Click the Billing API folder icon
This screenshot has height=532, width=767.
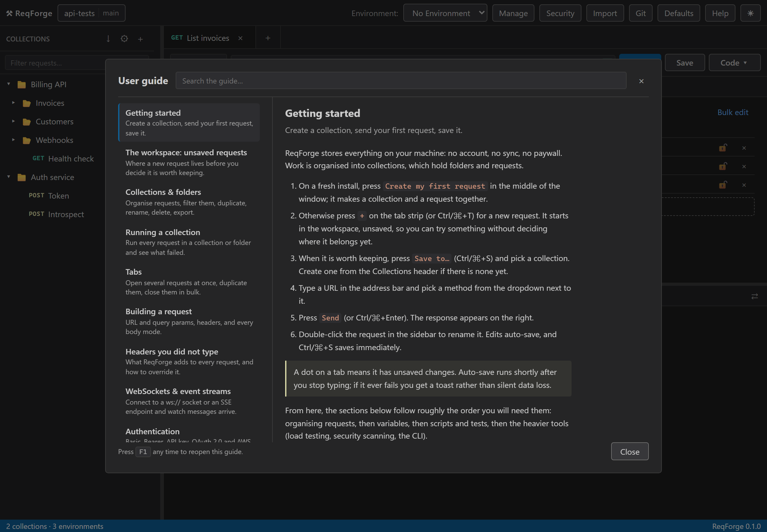point(22,85)
